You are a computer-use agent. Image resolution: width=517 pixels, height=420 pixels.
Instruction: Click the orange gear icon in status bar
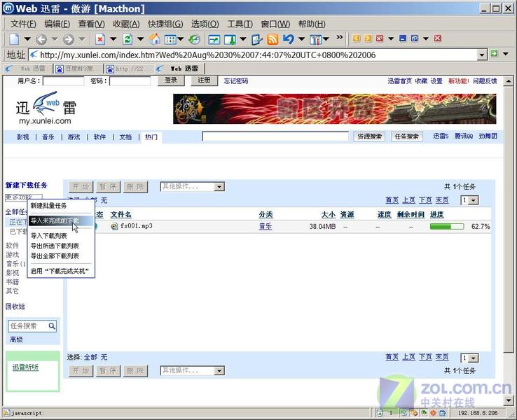433,413
